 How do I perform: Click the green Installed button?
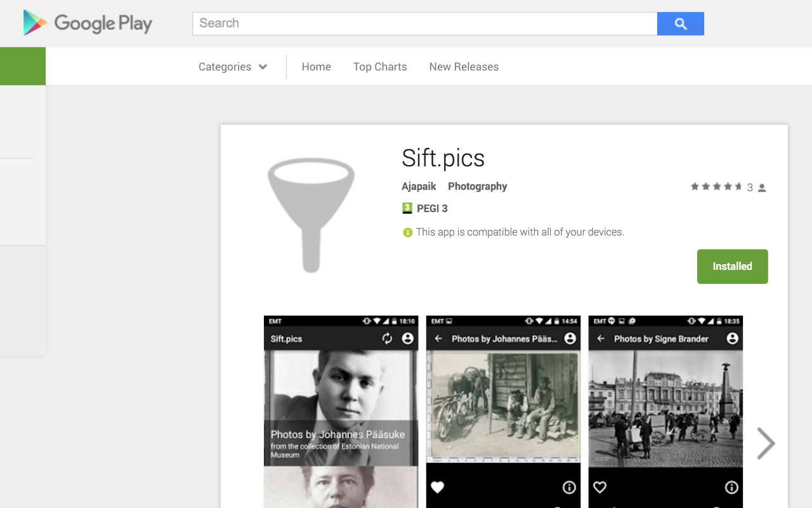[733, 267]
